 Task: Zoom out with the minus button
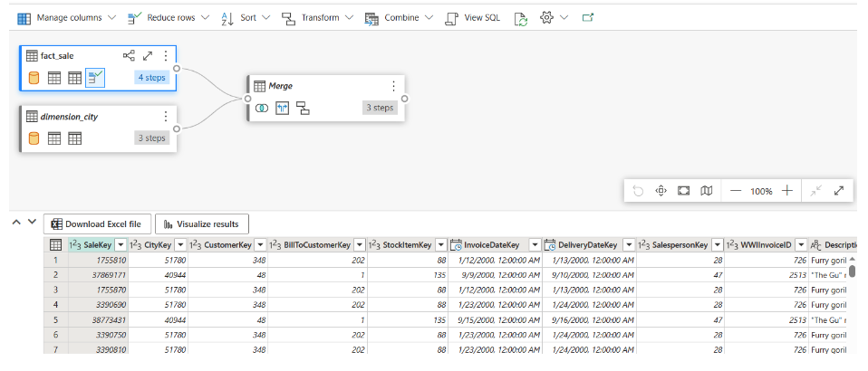735,191
